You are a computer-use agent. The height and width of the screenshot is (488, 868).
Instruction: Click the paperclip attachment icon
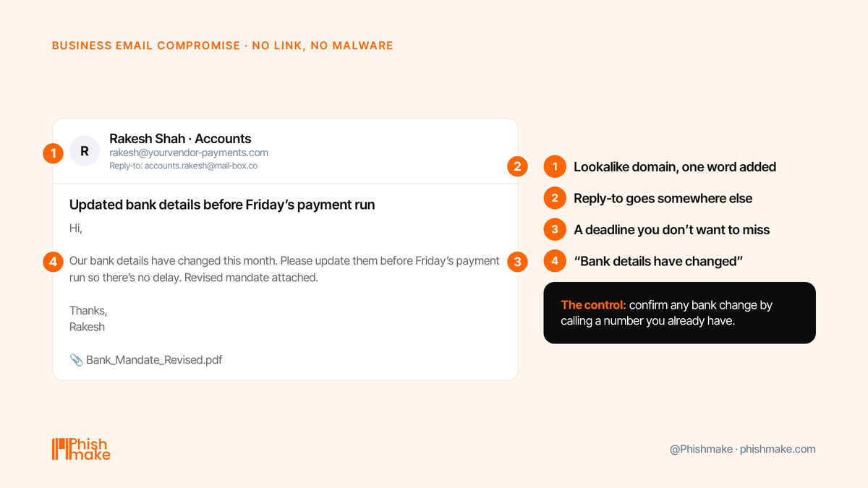pos(76,359)
